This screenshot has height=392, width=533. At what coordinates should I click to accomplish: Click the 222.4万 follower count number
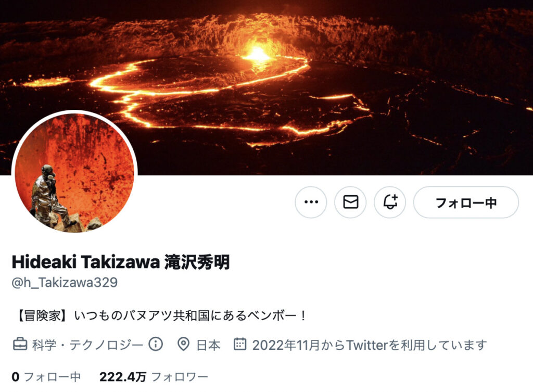click(x=123, y=377)
